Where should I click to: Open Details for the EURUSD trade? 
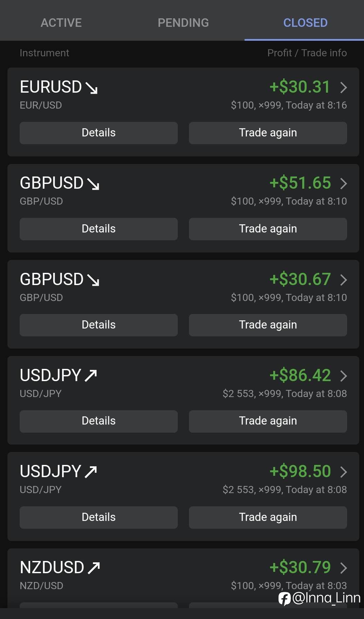click(98, 133)
